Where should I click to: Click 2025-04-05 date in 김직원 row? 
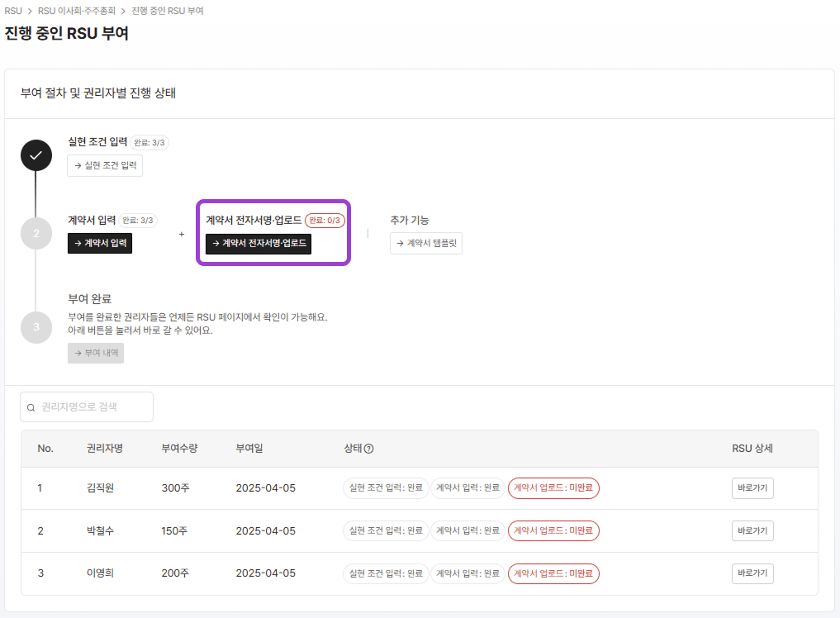[x=266, y=487]
